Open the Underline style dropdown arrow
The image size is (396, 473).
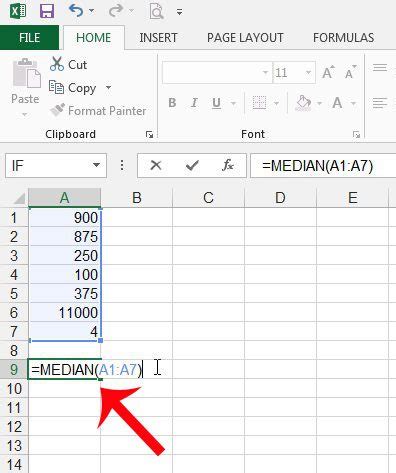click(x=233, y=103)
